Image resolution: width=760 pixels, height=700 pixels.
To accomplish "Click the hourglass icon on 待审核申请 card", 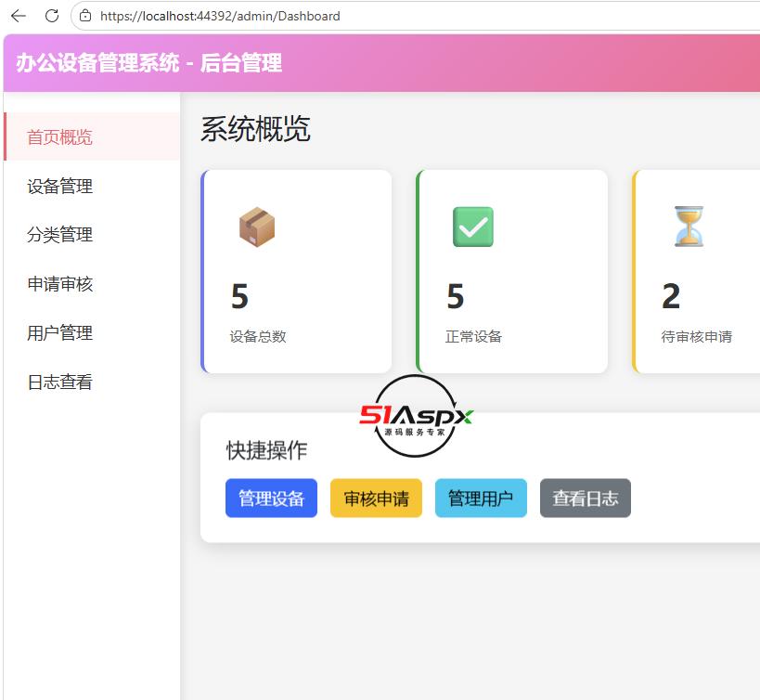I will click(x=689, y=227).
